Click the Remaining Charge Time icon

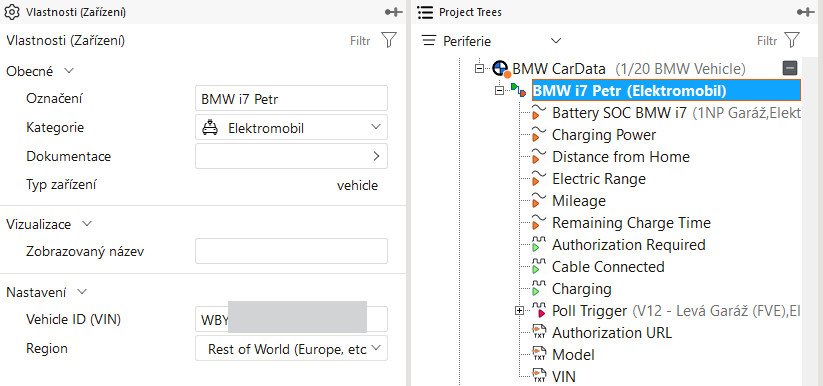539,223
